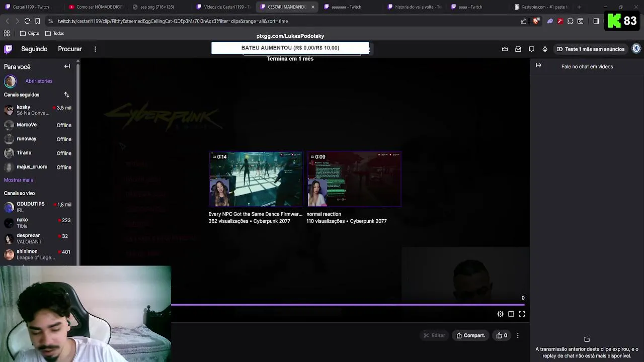The height and width of the screenshot is (362, 644).
Task: Open nako Tibia live channel
Action: 38,223
